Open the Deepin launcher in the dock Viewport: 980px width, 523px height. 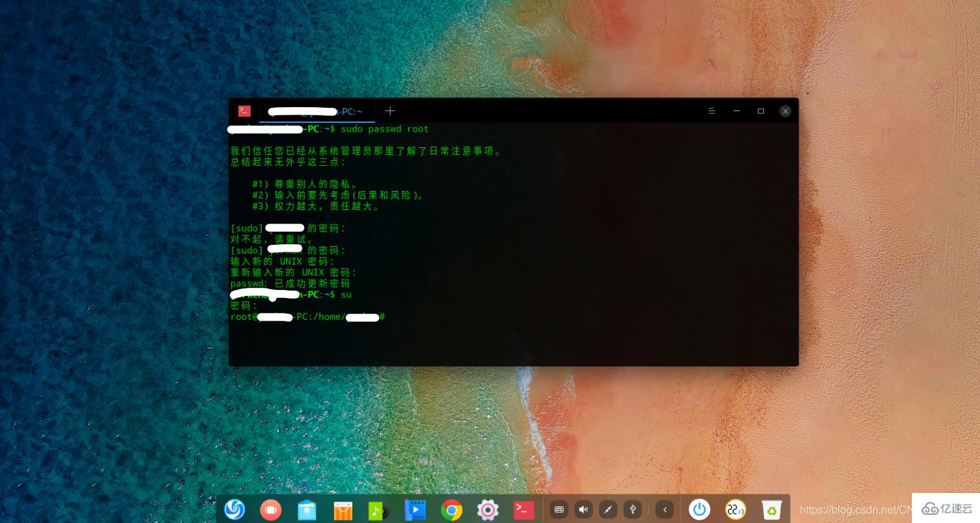coord(234,509)
